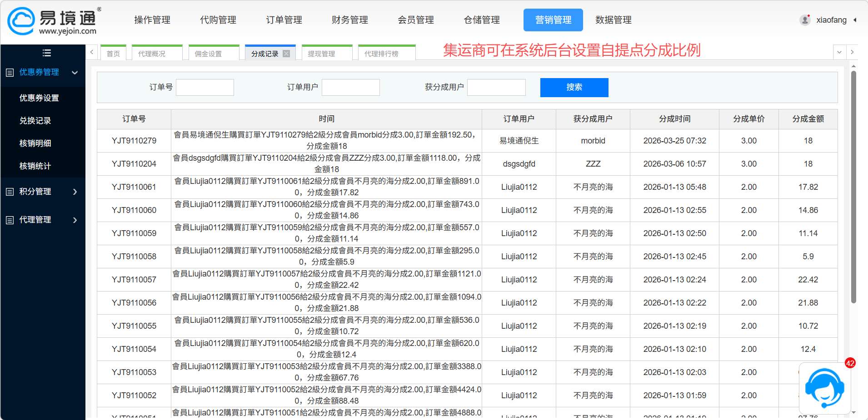This screenshot has height=420, width=868.
Task: Click the 代理管理 list icon
Action: [x=10, y=220]
